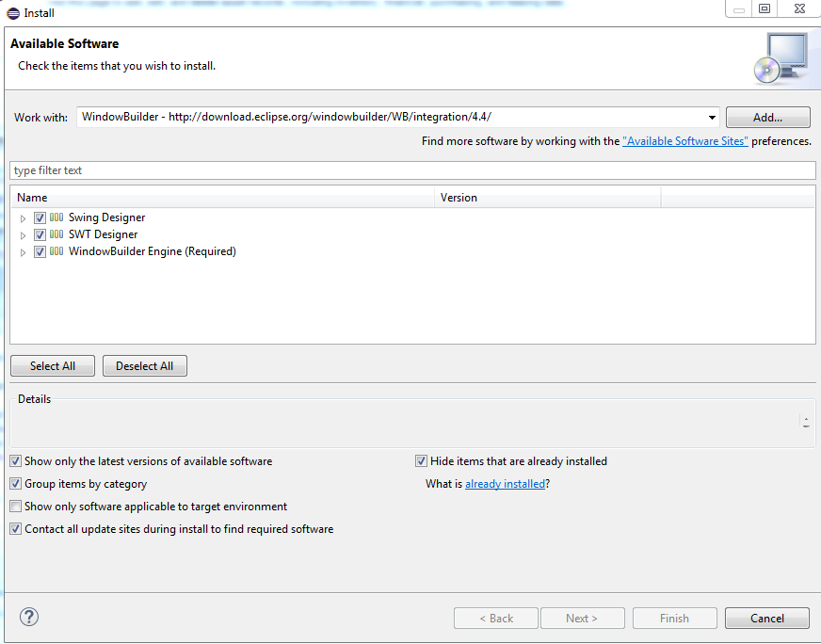
Task: Sort by the Version column header
Action: click(548, 198)
